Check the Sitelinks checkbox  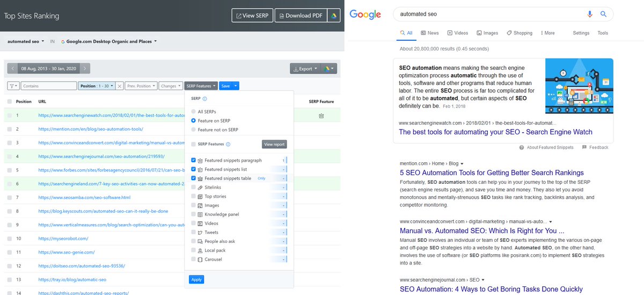point(194,188)
